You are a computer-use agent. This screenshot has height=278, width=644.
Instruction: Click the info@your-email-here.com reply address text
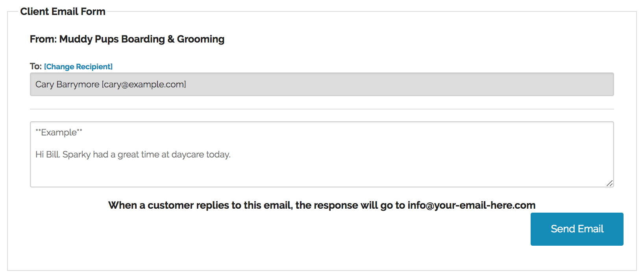tap(471, 205)
